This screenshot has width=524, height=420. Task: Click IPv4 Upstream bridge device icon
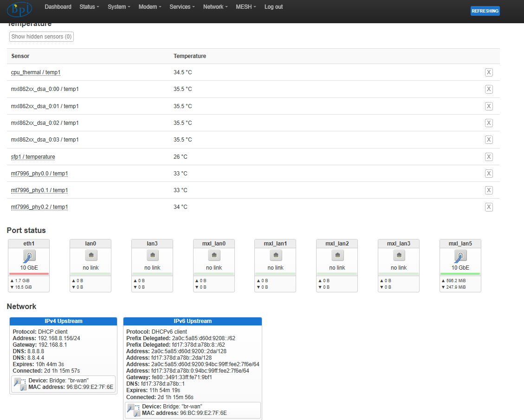pos(20,384)
